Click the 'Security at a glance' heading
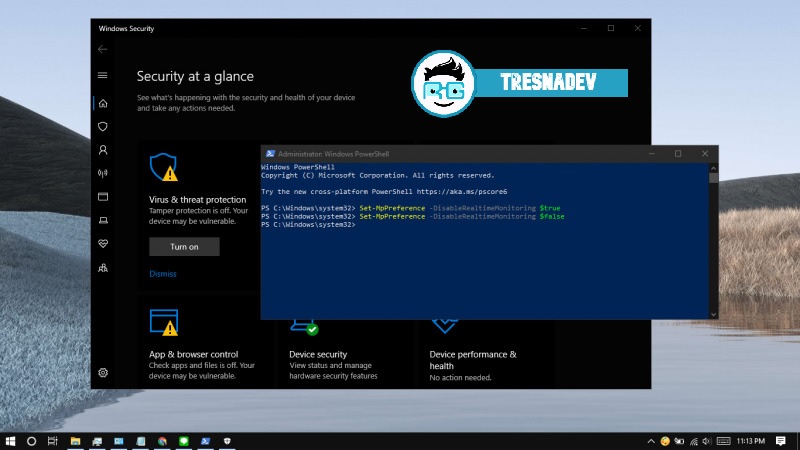This screenshot has width=800, height=450. click(195, 76)
